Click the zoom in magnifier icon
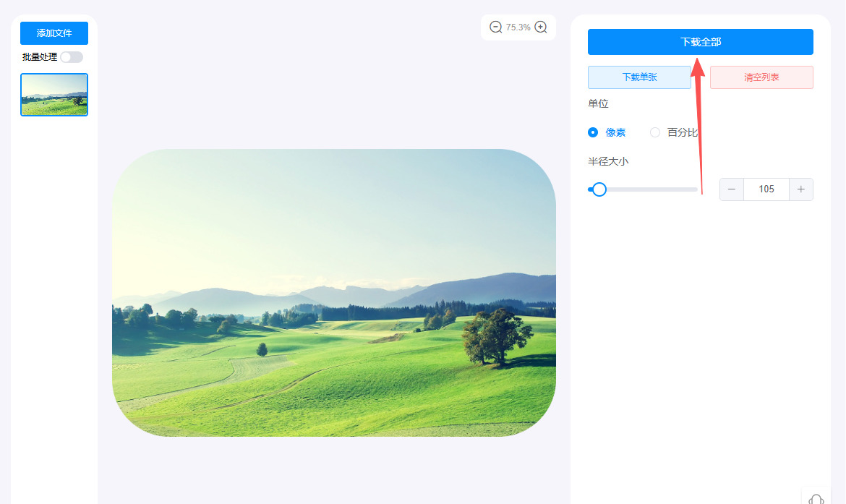The image size is (846, 504). click(541, 27)
